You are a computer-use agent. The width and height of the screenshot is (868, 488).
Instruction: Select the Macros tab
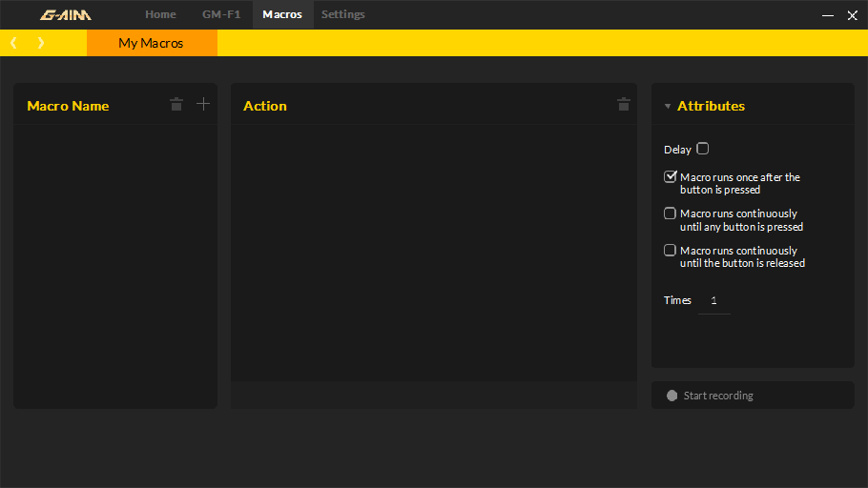tap(282, 14)
